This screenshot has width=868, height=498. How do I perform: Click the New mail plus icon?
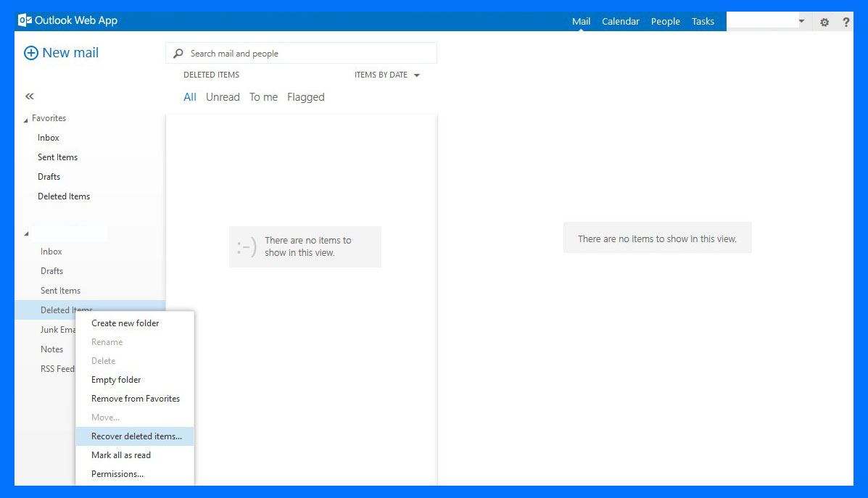click(31, 53)
